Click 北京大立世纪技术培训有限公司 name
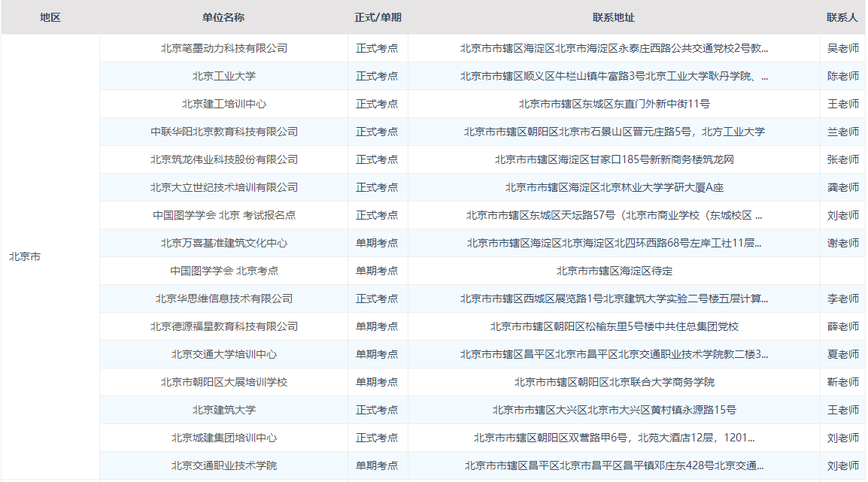The image size is (868, 482). pyautogui.click(x=223, y=187)
